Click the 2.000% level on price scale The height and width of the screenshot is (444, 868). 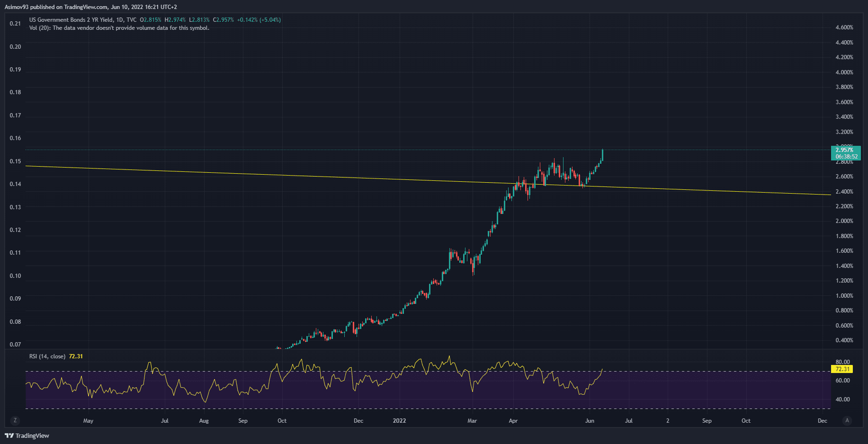[844, 221]
